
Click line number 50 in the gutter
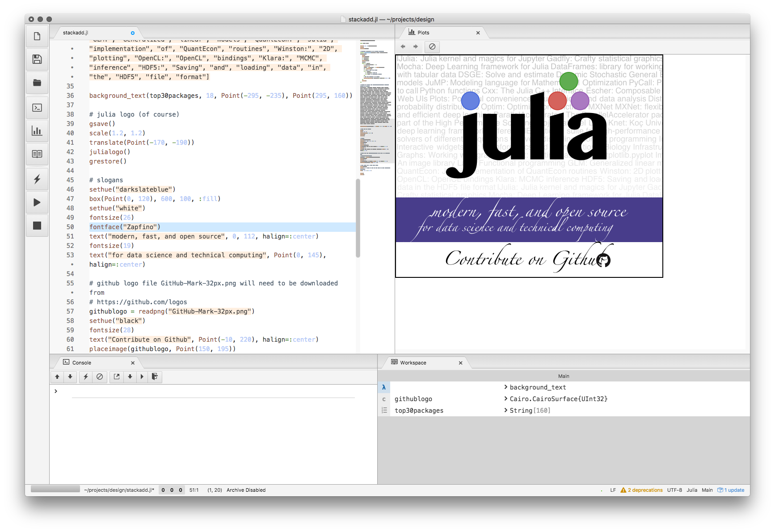(x=70, y=227)
